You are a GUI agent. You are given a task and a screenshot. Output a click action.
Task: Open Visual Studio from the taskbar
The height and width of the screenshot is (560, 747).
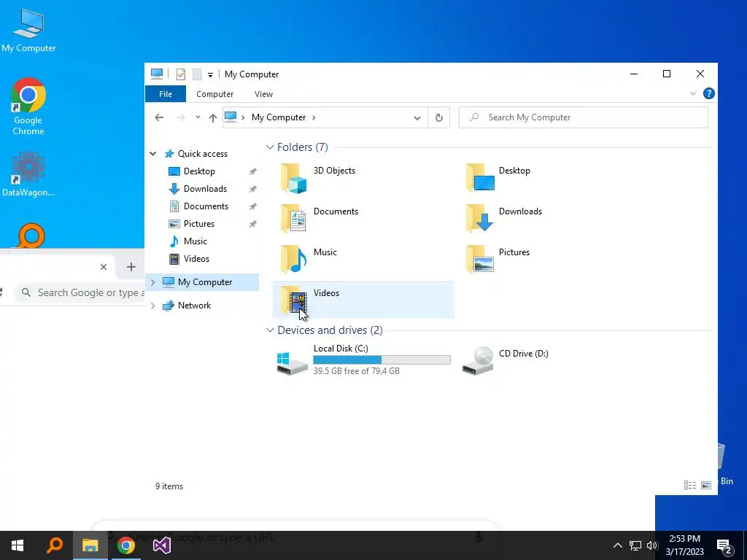coord(161,545)
